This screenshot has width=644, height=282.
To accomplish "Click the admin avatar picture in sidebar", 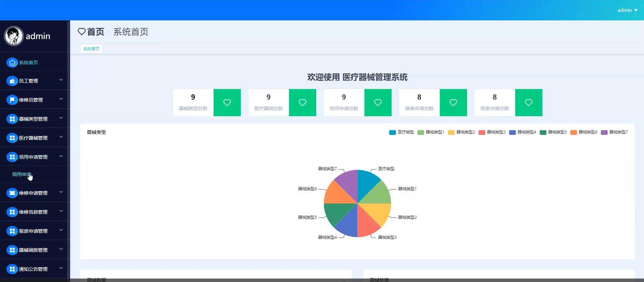I will click(x=14, y=36).
